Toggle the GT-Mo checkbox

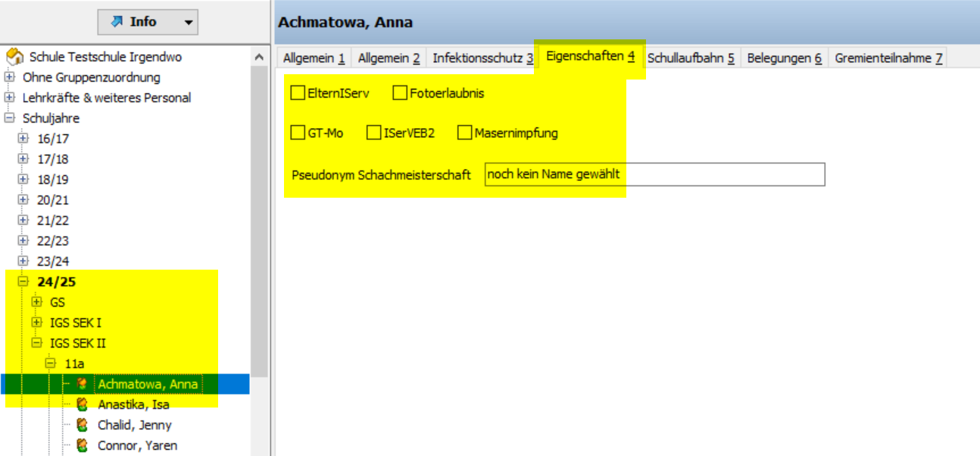point(298,133)
